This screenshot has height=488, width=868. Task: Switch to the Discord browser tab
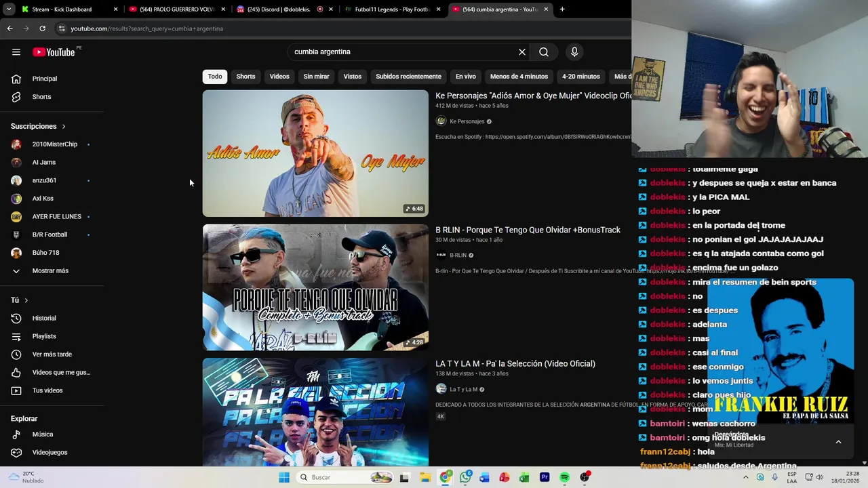click(x=285, y=9)
